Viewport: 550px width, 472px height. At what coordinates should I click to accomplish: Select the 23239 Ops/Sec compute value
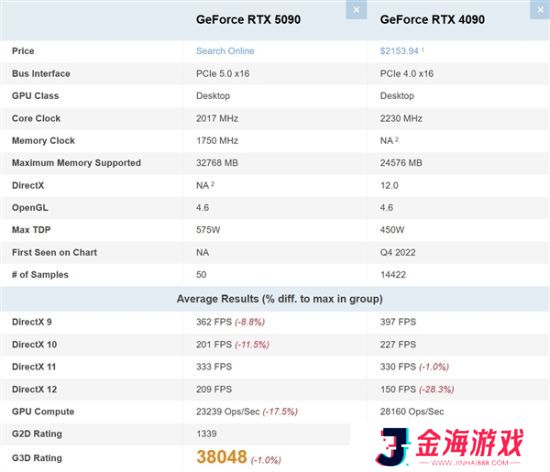pyautogui.click(x=228, y=412)
